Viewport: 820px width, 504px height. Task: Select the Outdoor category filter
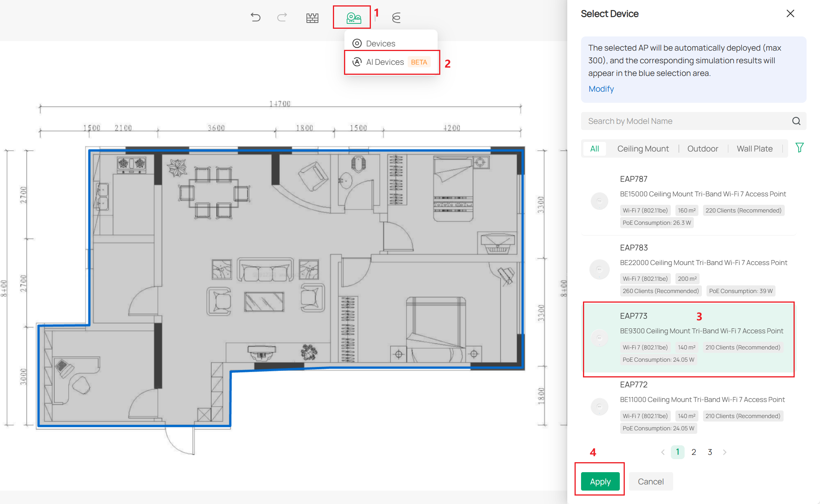click(702, 148)
